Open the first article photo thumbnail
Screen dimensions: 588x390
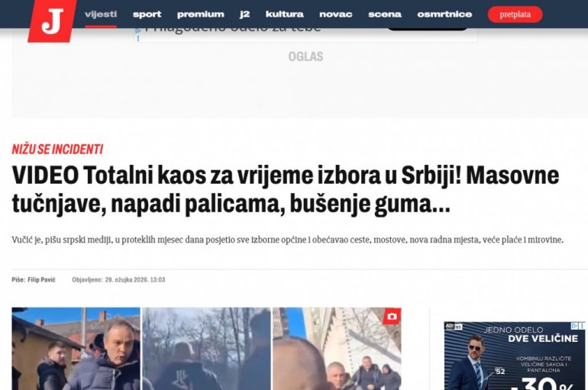[76, 349]
